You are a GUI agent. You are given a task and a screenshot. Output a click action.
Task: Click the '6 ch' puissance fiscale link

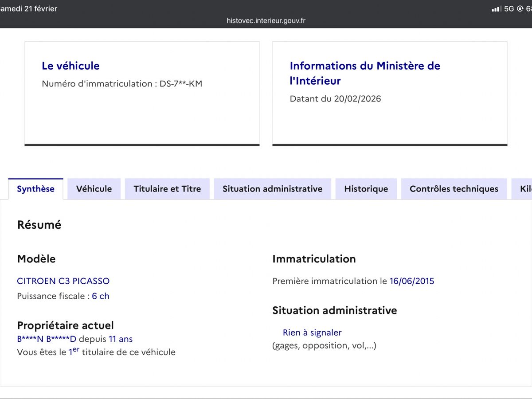coord(101,296)
